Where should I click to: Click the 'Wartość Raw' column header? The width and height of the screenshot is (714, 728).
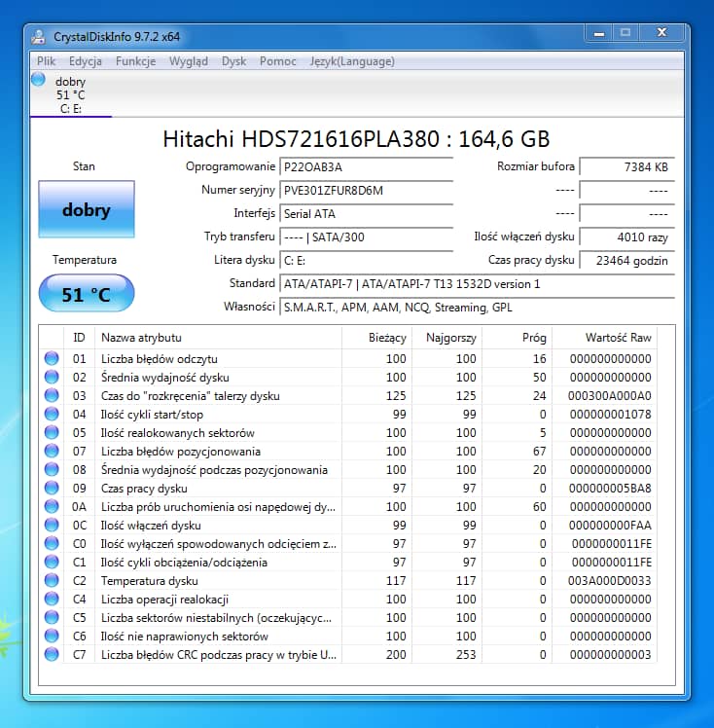[618, 338]
